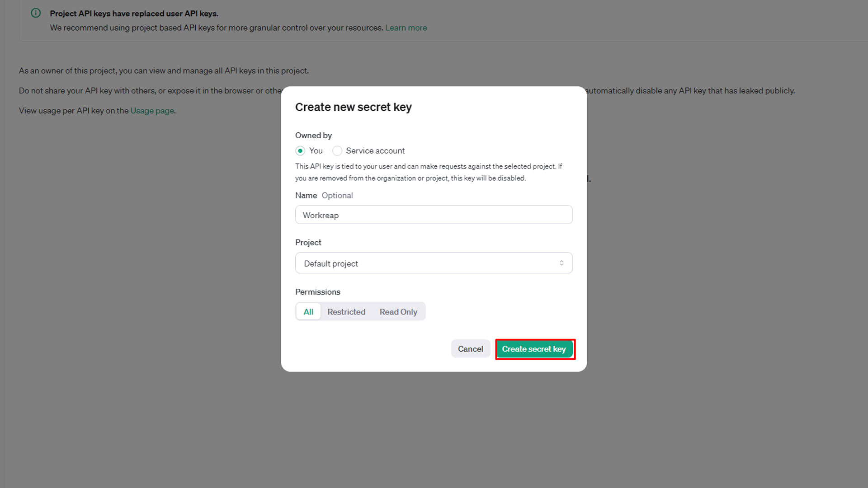
Task: Click the green "Create secret key" button
Action: pos(534,349)
